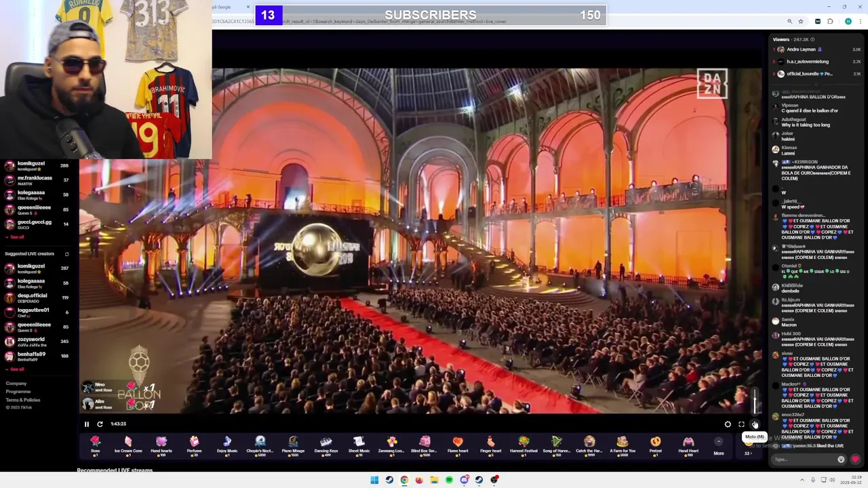Send a like with heart button

click(x=855, y=459)
